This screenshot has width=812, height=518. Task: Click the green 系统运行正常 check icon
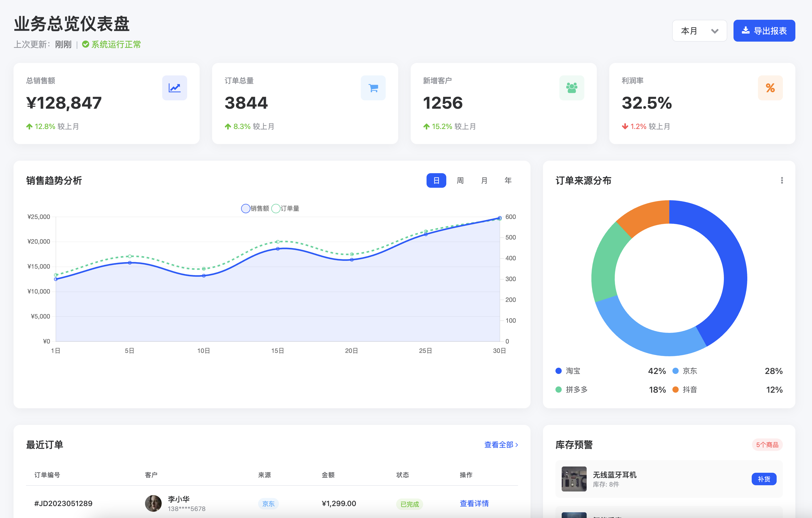click(x=86, y=44)
